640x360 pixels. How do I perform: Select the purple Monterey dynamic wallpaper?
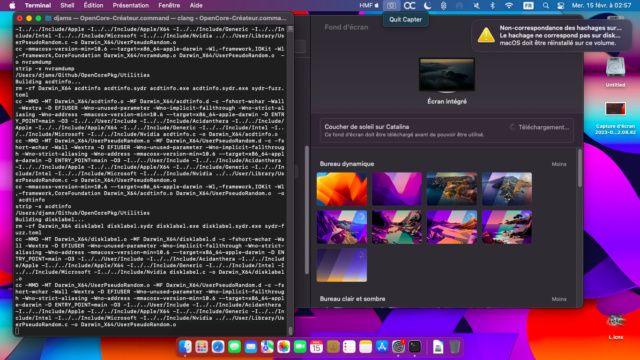click(397, 189)
